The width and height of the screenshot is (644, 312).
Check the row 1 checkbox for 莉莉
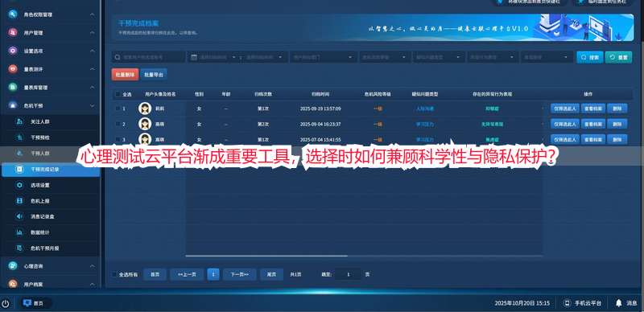tap(118, 109)
